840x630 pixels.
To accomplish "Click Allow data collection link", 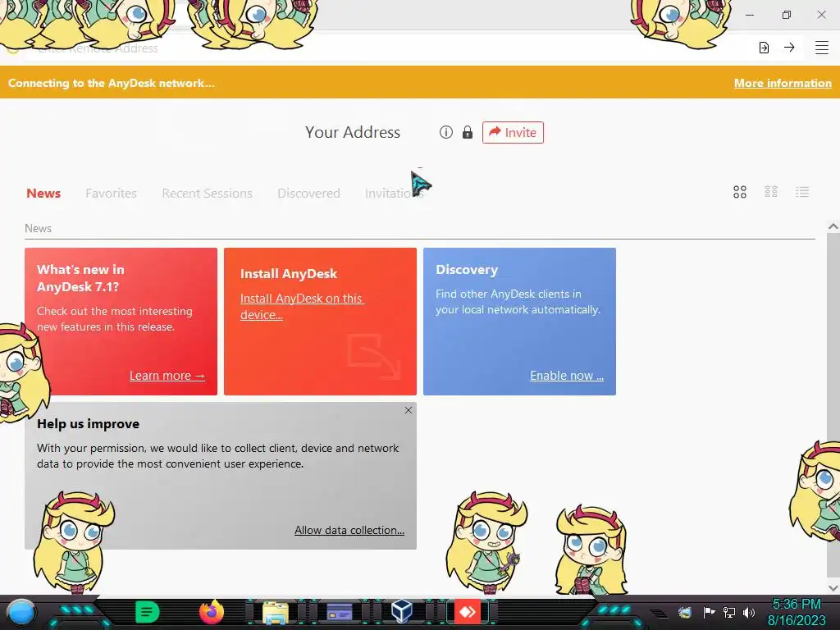I will [349, 530].
